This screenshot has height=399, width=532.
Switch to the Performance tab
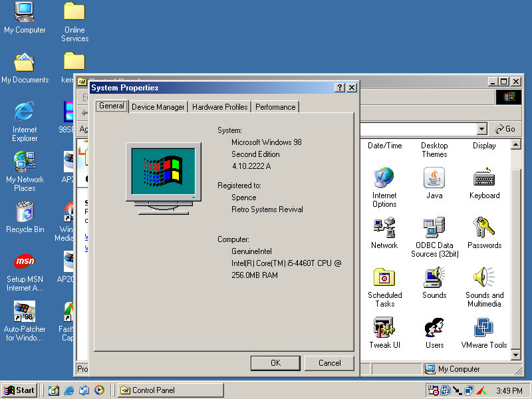275,107
